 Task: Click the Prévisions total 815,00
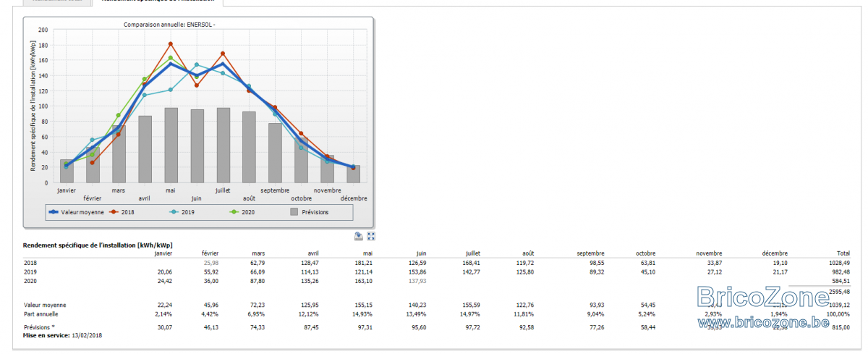click(x=841, y=327)
